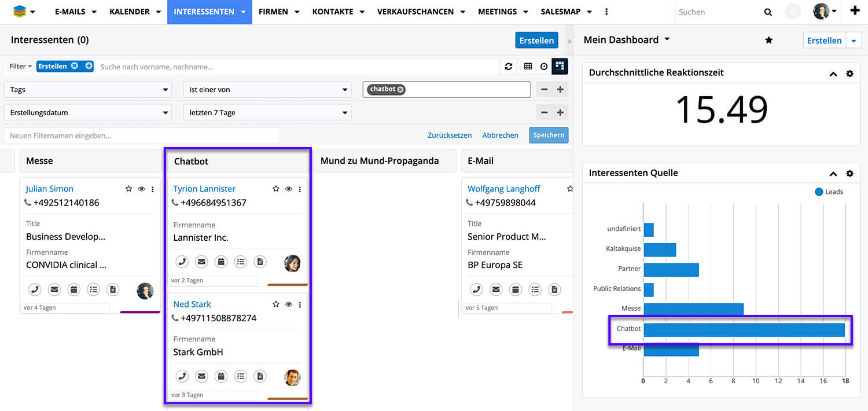The width and height of the screenshot is (868, 411).
Task: Collapse the Durchschnittliche Reaktionszeit widget
Action: pos(833,74)
